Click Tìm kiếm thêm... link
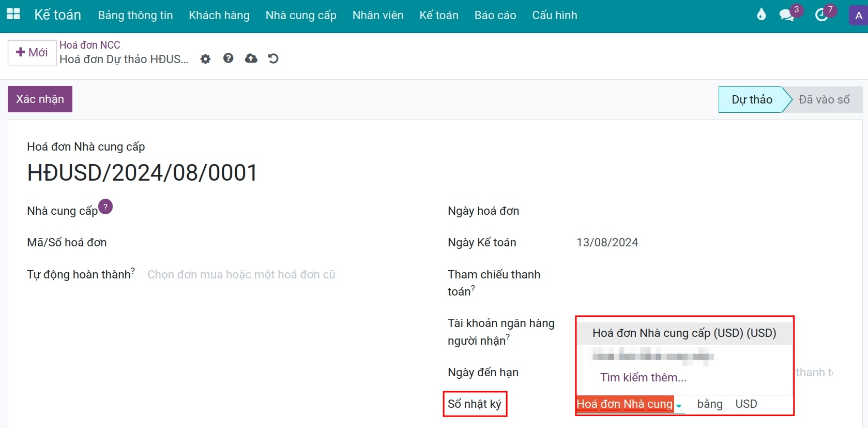The width and height of the screenshot is (868, 428). [643, 378]
